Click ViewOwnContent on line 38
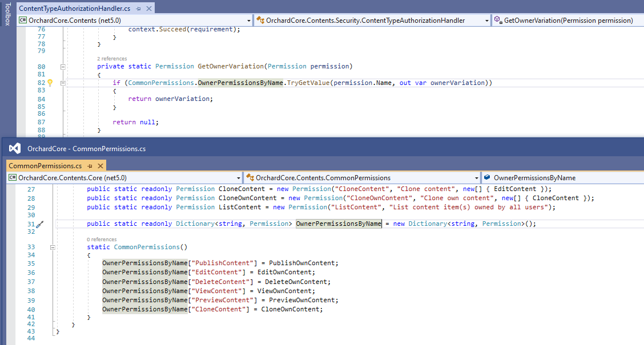 284,291
